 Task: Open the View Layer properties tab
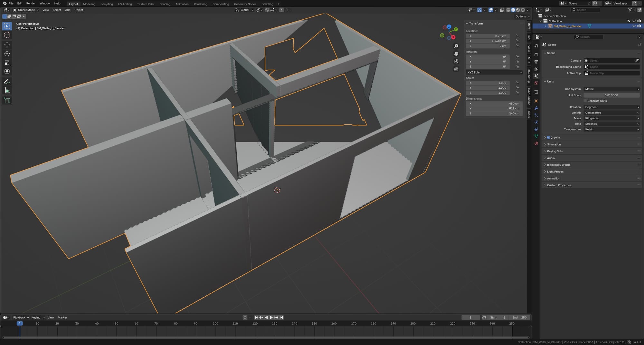coord(536,69)
